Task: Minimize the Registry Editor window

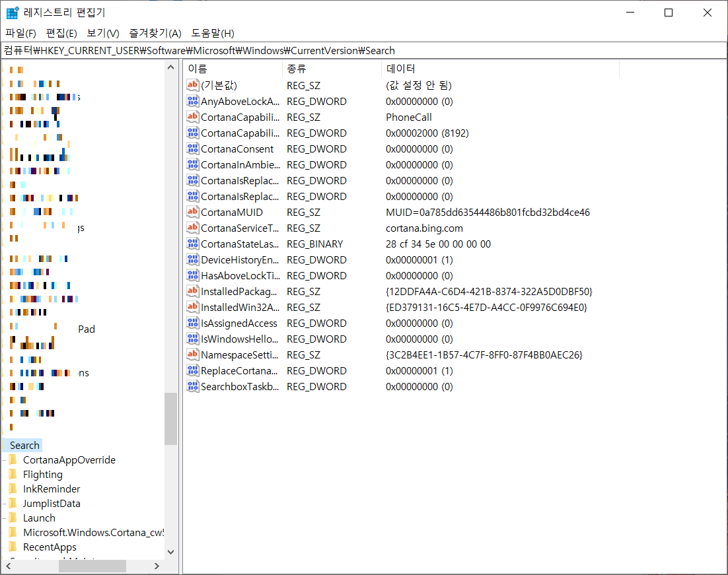Action: [x=630, y=13]
